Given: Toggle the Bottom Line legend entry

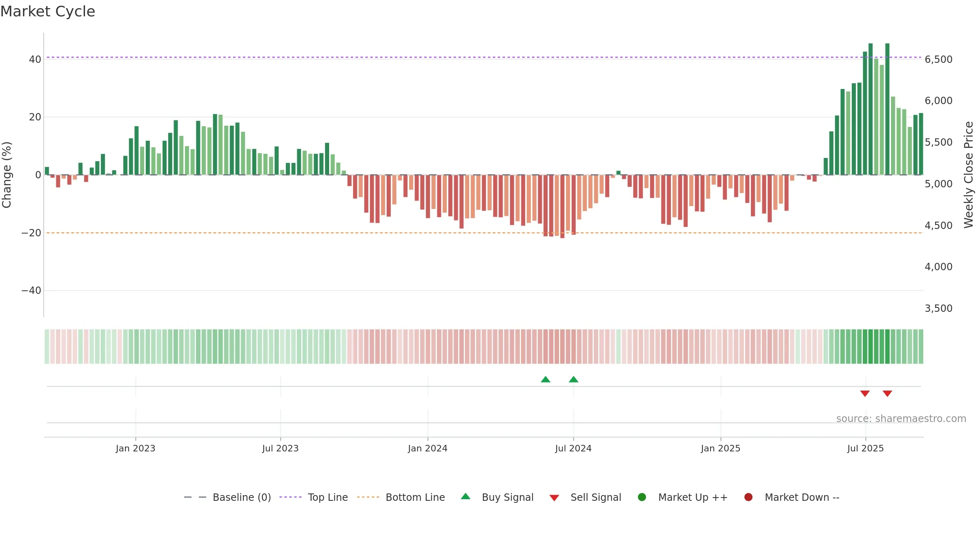Looking at the screenshot, I should (x=401, y=497).
